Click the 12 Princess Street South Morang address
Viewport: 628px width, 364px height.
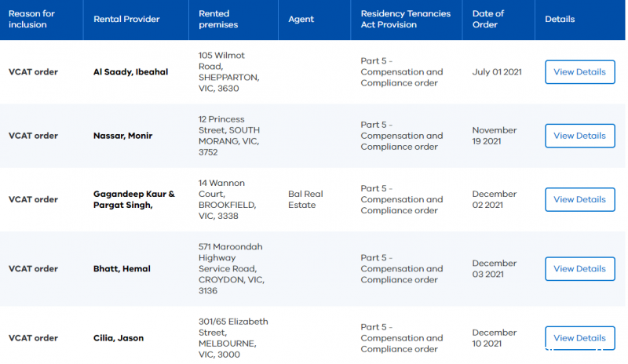[x=229, y=136]
